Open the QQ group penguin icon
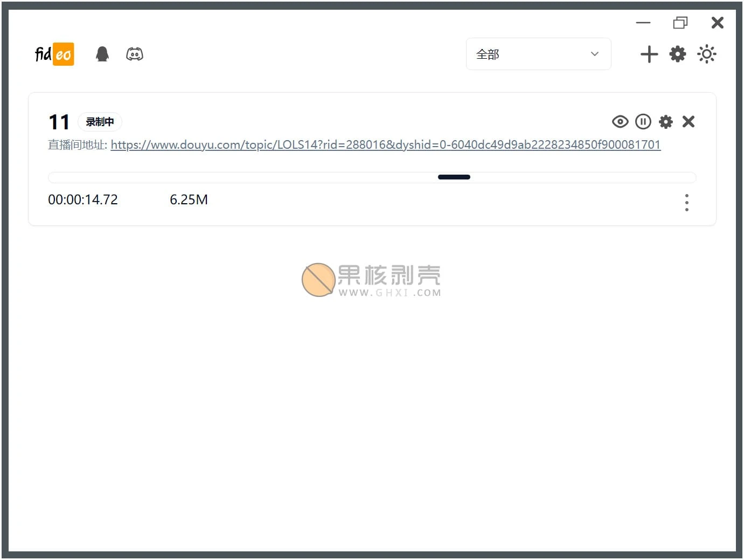The image size is (744, 560). [102, 54]
